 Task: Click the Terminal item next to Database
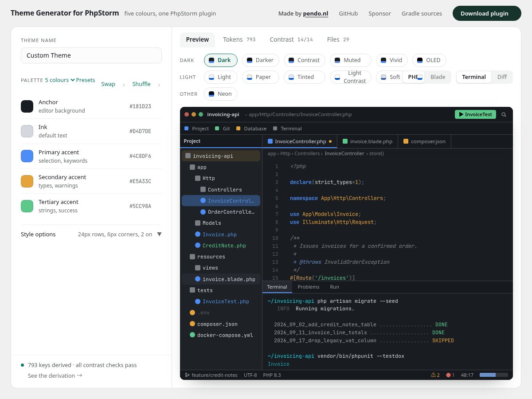tap(287, 129)
